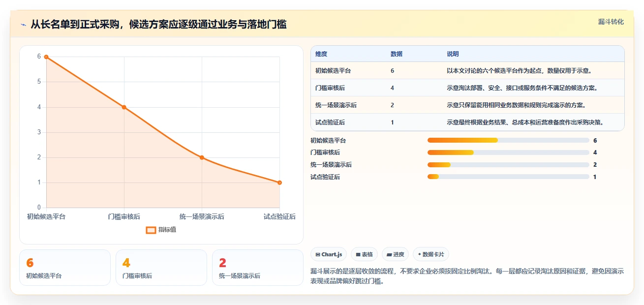This screenshot has width=644, height=305.
Task: Click the x-axis label 试点验证后 on the chart
Action: click(279, 216)
